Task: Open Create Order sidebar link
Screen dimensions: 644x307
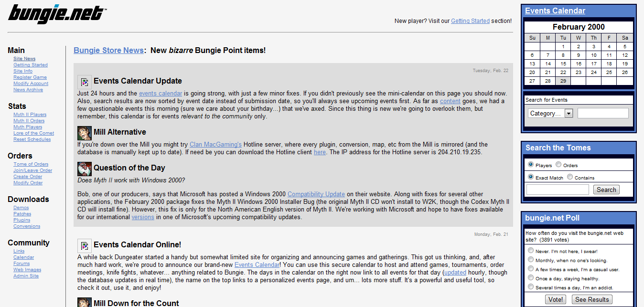Action: [x=28, y=177]
